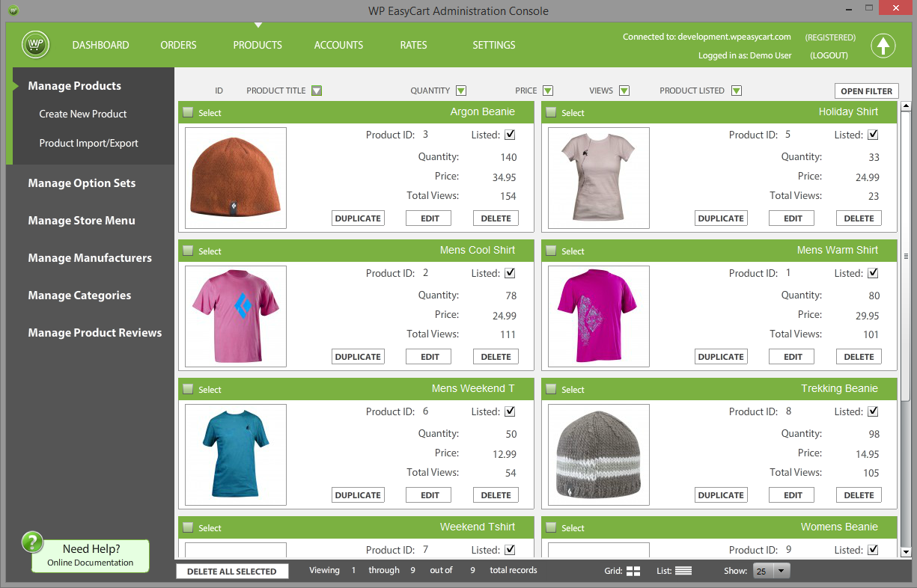The height and width of the screenshot is (588, 917).
Task: Click the green question mark help icon
Action: 32,542
